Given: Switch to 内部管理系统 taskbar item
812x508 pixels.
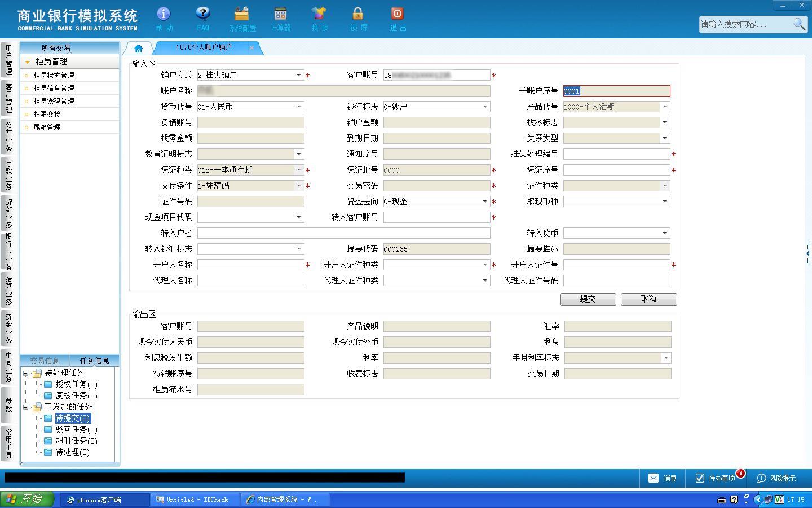Looking at the screenshot, I should tap(285, 500).
